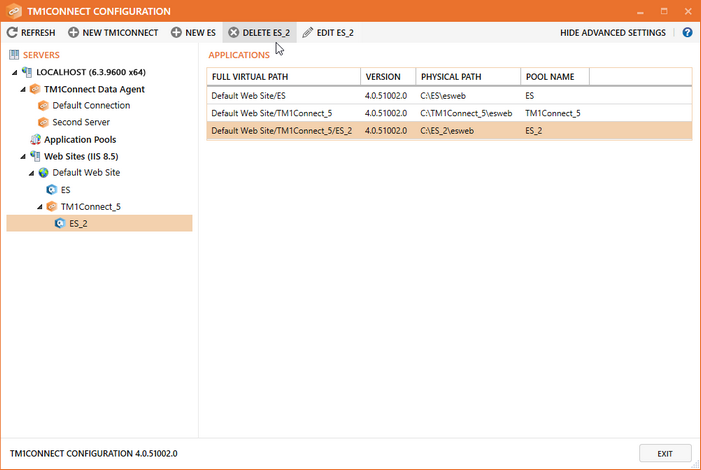Image resolution: width=701 pixels, height=470 pixels.
Task: Select Default Web Site tree item
Action: point(86,173)
